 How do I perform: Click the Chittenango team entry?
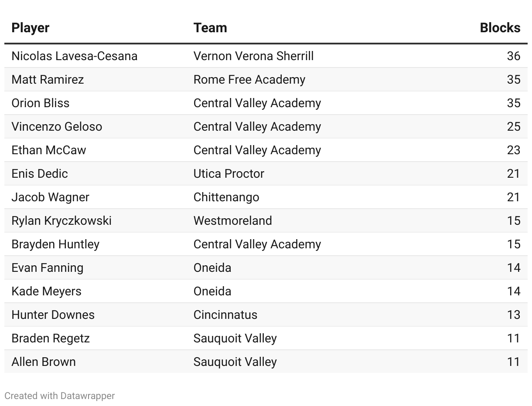click(226, 197)
